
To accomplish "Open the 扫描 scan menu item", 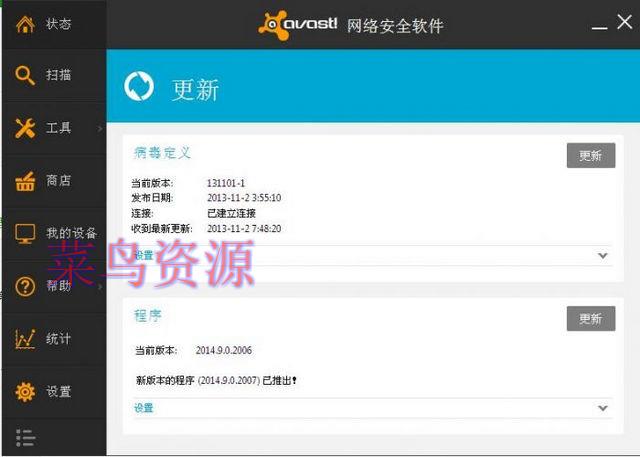I will tap(54, 75).
